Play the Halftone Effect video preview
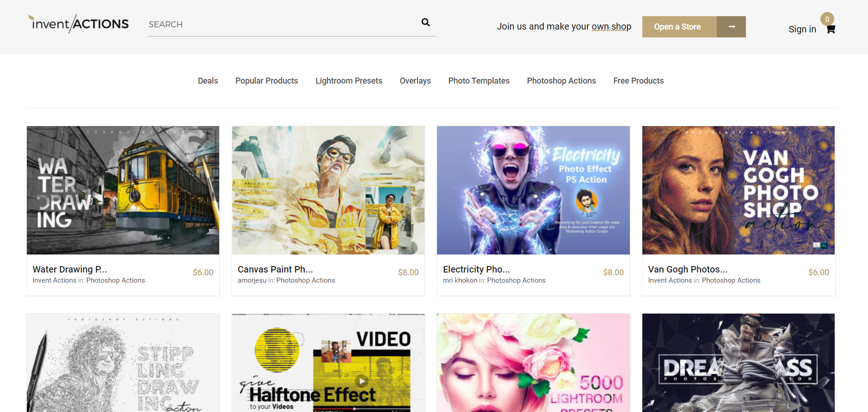868x412 pixels. 362,381
